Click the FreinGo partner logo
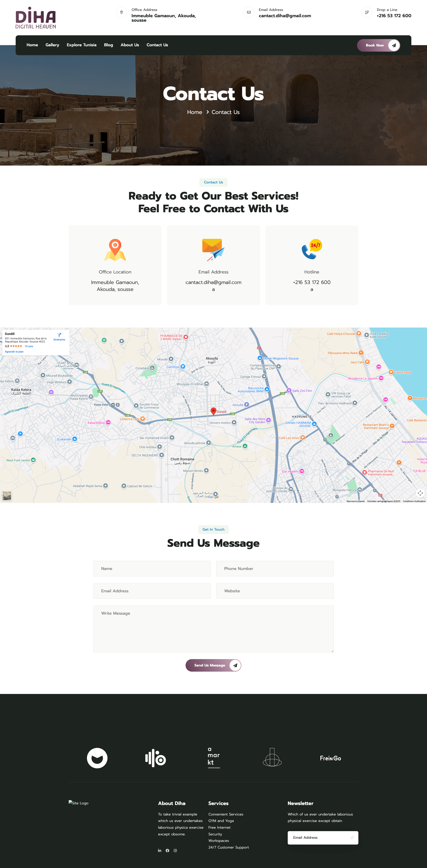The height and width of the screenshot is (868, 427). click(x=331, y=758)
